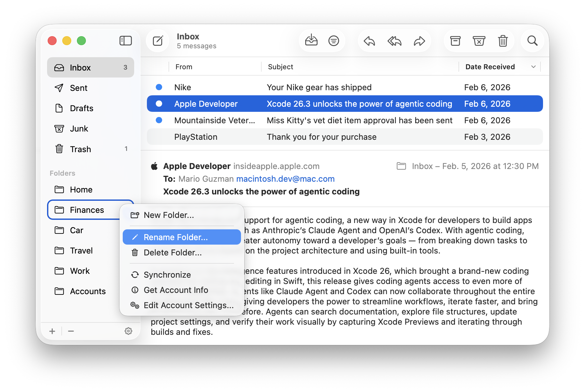Click the plus button to add a folder
The height and width of the screenshot is (392, 585).
pos(52,331)
